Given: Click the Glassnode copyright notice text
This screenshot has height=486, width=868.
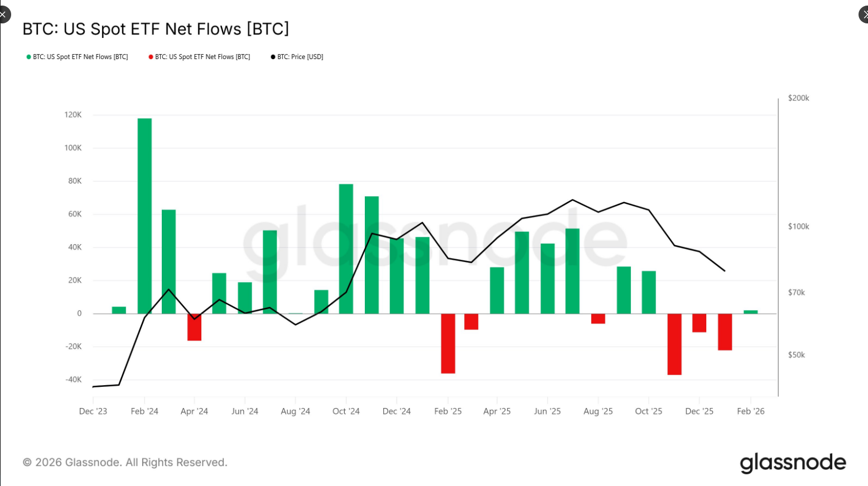Looking at the screenshot, I should [125, 463].
